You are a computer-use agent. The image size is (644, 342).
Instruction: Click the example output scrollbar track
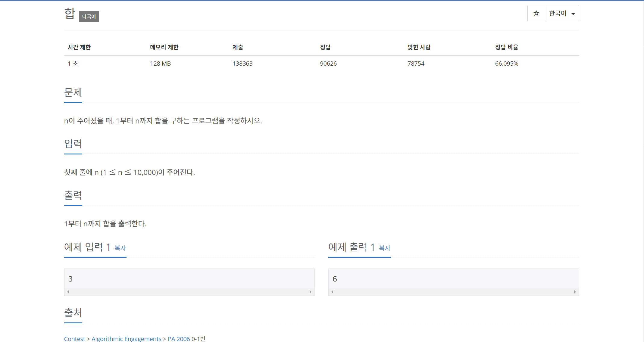click(x=453, y=292)
